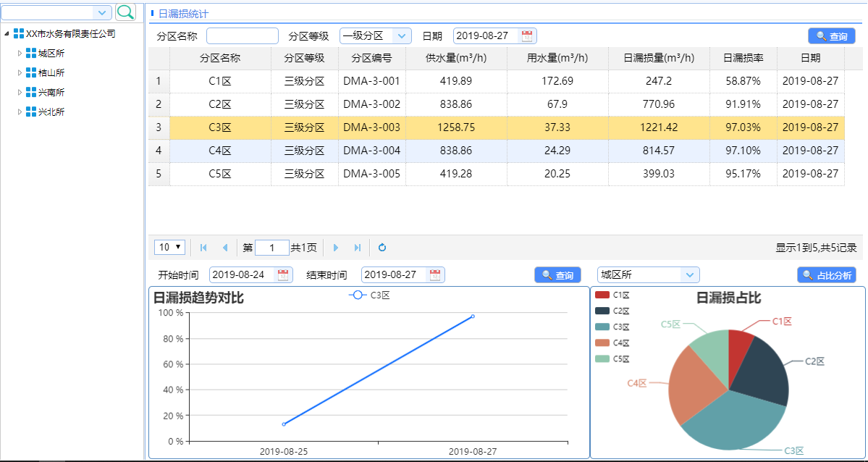Viewport: 868px width, 462px height.
Task: Click the DMA-3-004 cell
Action: click(372, 151)
